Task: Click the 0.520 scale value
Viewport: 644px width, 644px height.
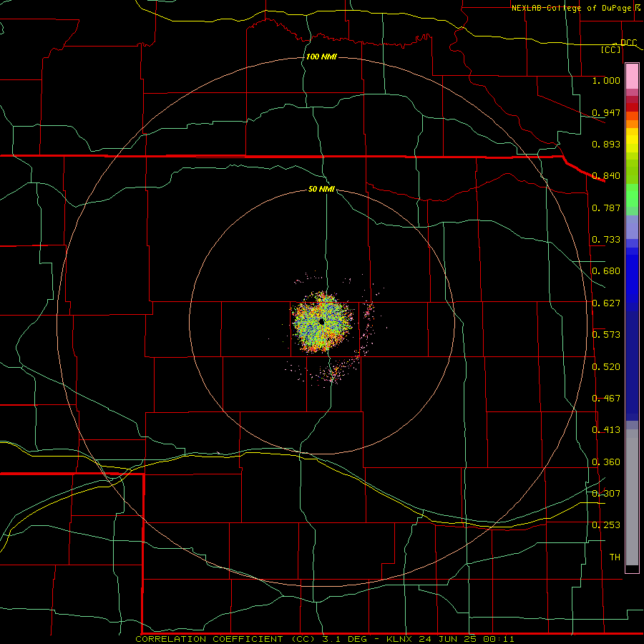Action: [606, 367]
